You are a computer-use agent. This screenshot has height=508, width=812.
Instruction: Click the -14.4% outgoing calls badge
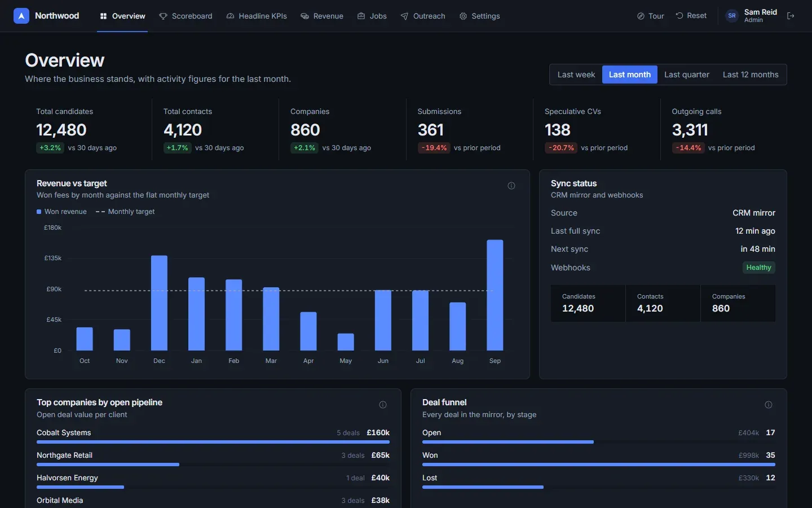point(688,148)
